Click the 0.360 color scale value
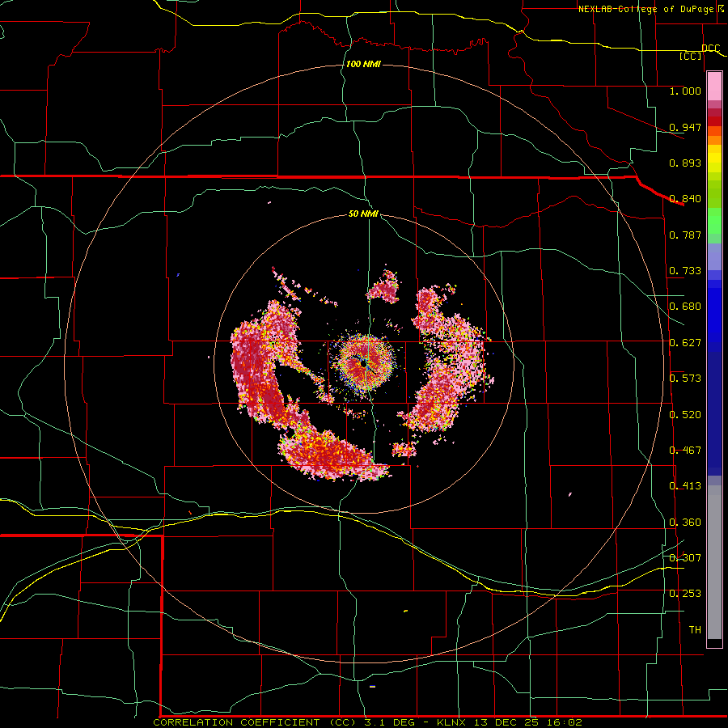The image size is (728, 728). click(685, 523)
